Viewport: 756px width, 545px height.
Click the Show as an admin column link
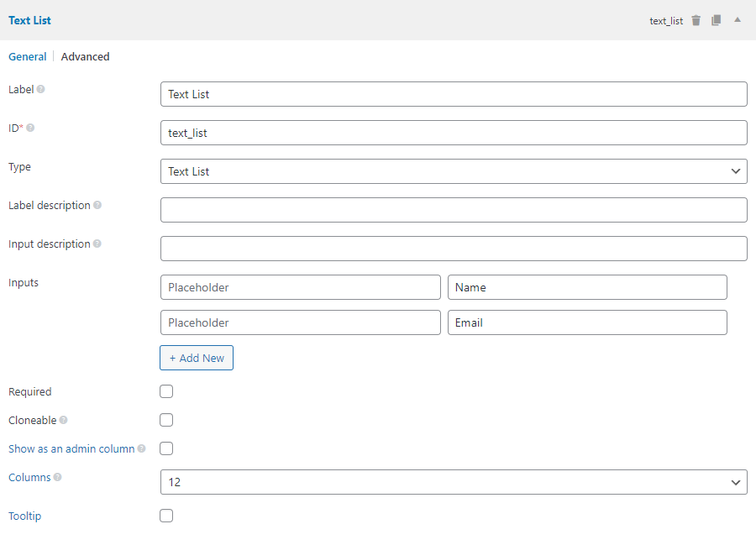point(71,448)
